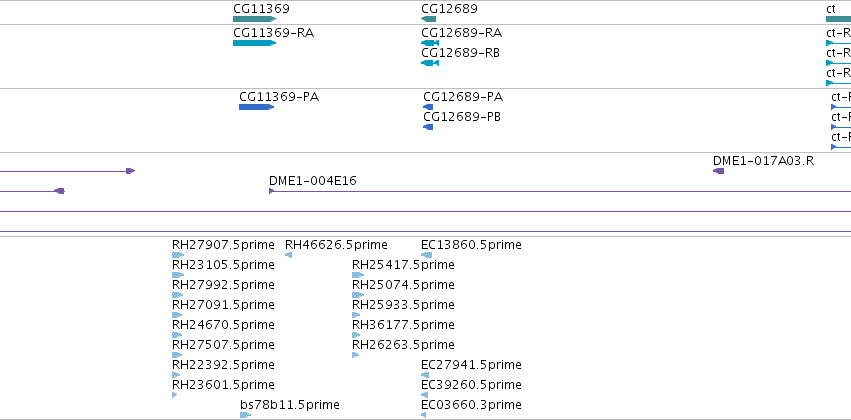Click the CG12689 gene arrow glyph
Image resolution: width=851 pixels, height=420 pixels.
tap(428, 19)
